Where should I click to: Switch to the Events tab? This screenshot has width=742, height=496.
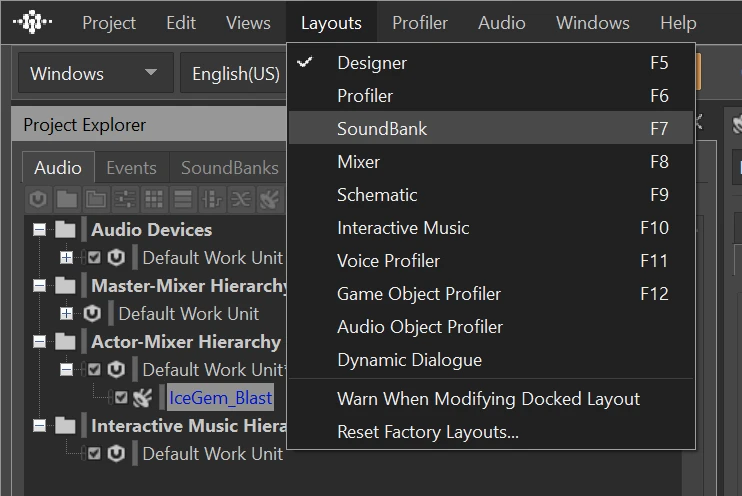pos(131,168)
